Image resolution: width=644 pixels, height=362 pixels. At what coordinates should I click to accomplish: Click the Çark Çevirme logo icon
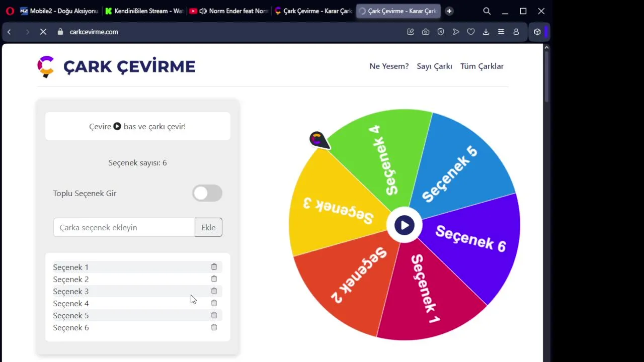pos(45,66)
